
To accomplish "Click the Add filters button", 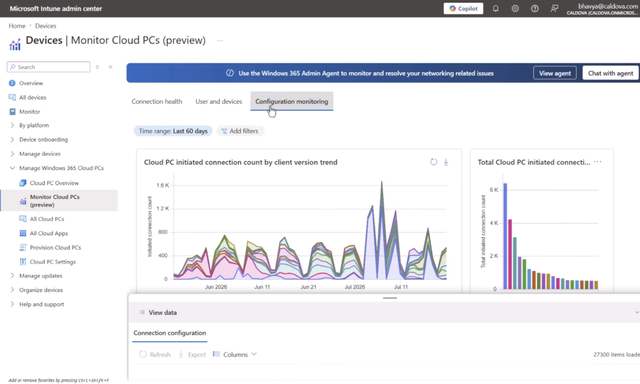I will (240, 131).
